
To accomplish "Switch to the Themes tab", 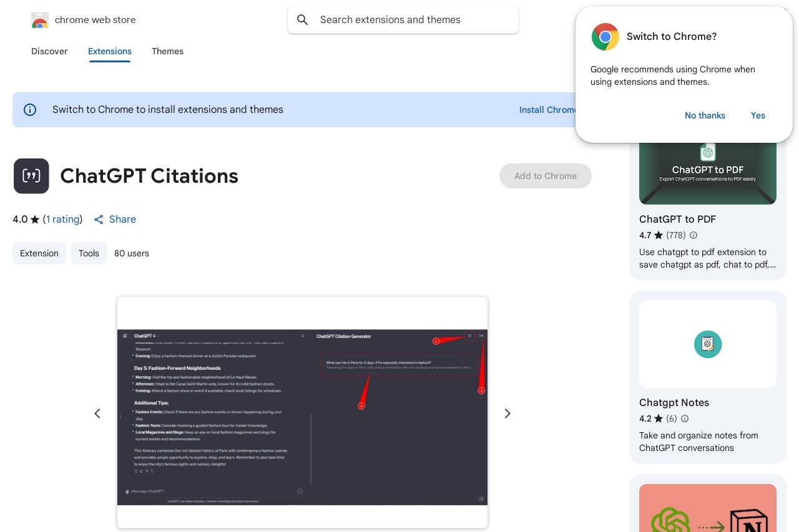I will (167, 51).
